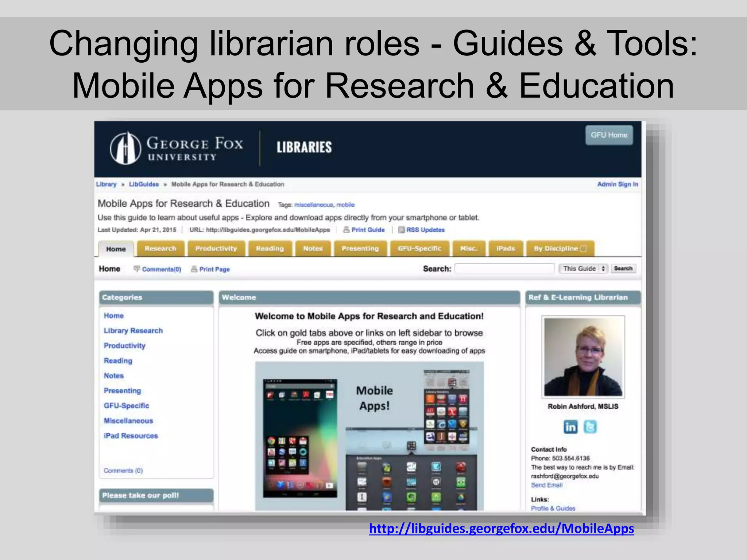This screenshot has height=560, width=747.
Task: Open Home in Categories sidebar
Action: coord(114,316)
